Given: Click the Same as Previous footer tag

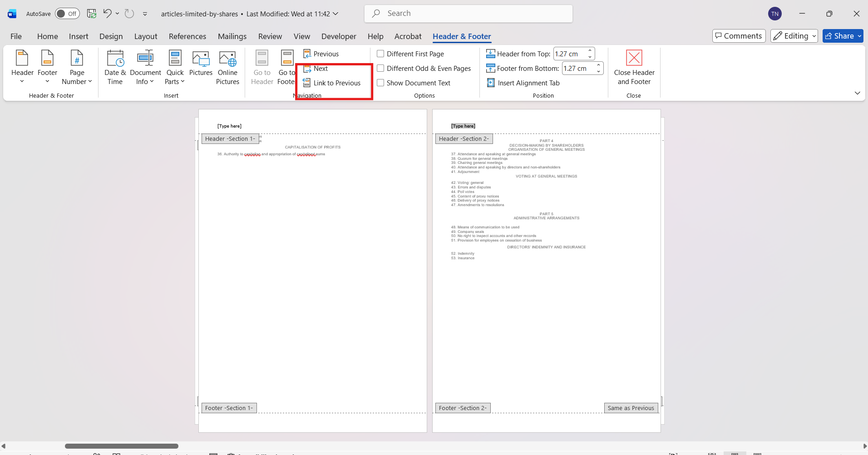Looking at the screenshot, I should pyautogui.click(x=631, y=408).
